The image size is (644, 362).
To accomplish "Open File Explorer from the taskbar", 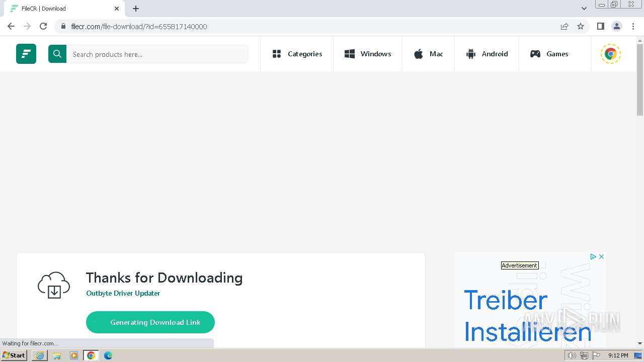I will pos(57,355).
